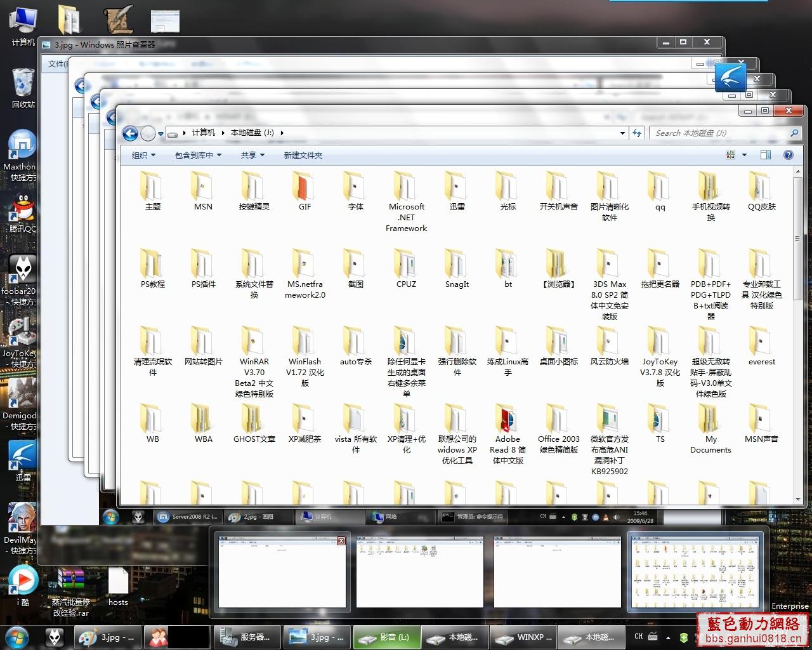Click 新建文件夹 to create a folder

(303, 156)
